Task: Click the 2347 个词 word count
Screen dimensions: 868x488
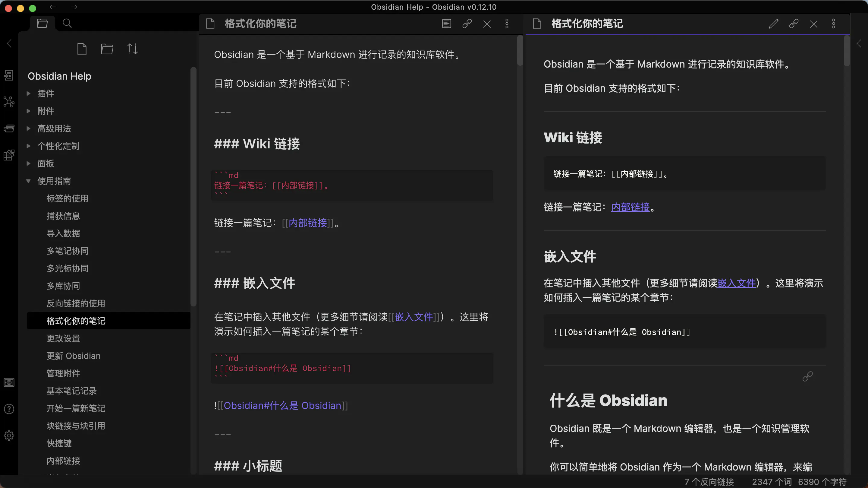Action: [x=772, y=482]
